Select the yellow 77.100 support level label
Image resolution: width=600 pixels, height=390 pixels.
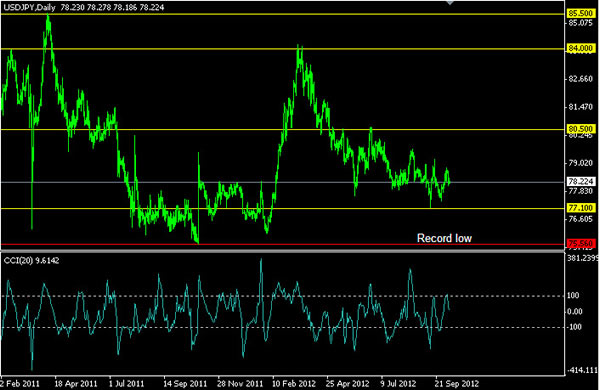(580, 208)
